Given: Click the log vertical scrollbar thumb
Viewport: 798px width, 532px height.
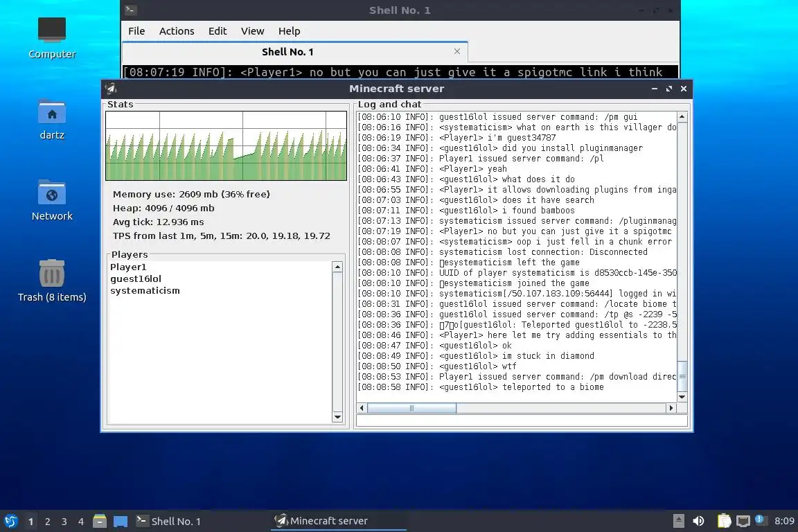Looking at the screenshot, I should [x=682, y=376].
